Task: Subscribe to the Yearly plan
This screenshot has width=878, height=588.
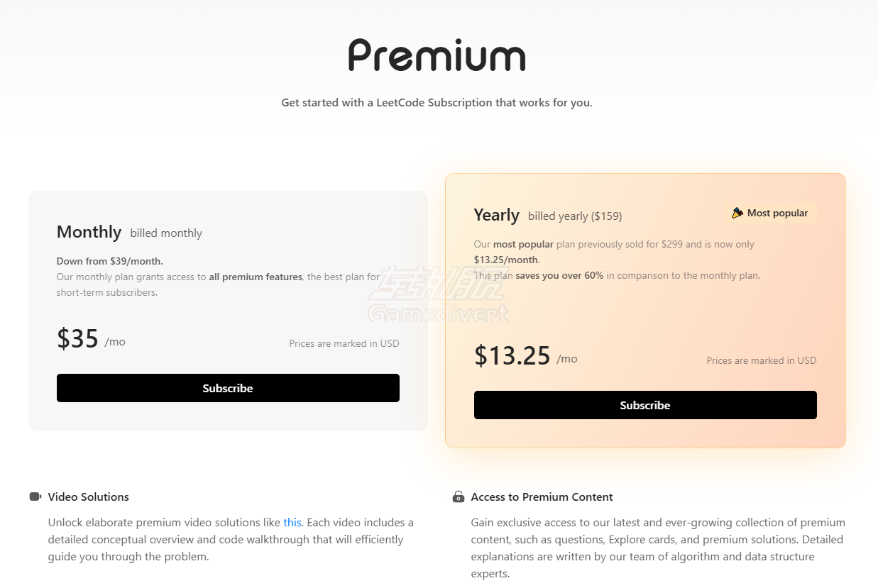Action: (645, 405)
